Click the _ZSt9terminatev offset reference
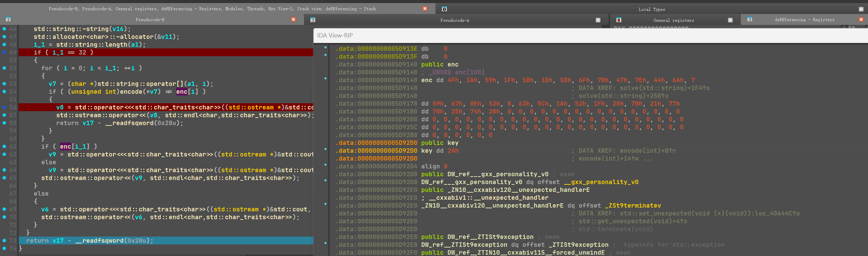The height and width of the screenshot is (256, 868). click(x=633, y=206)
